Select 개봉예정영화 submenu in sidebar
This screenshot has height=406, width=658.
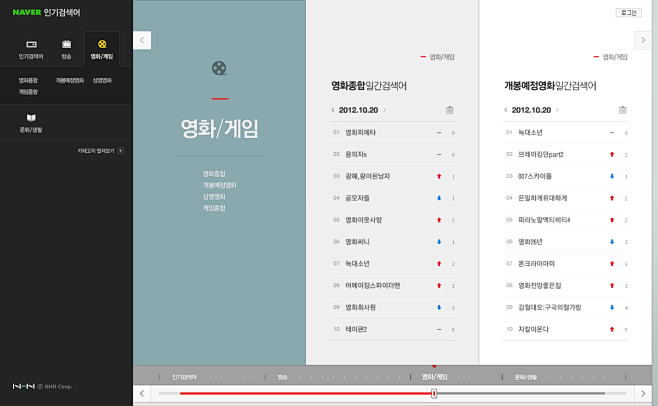[x=69, y=80]
